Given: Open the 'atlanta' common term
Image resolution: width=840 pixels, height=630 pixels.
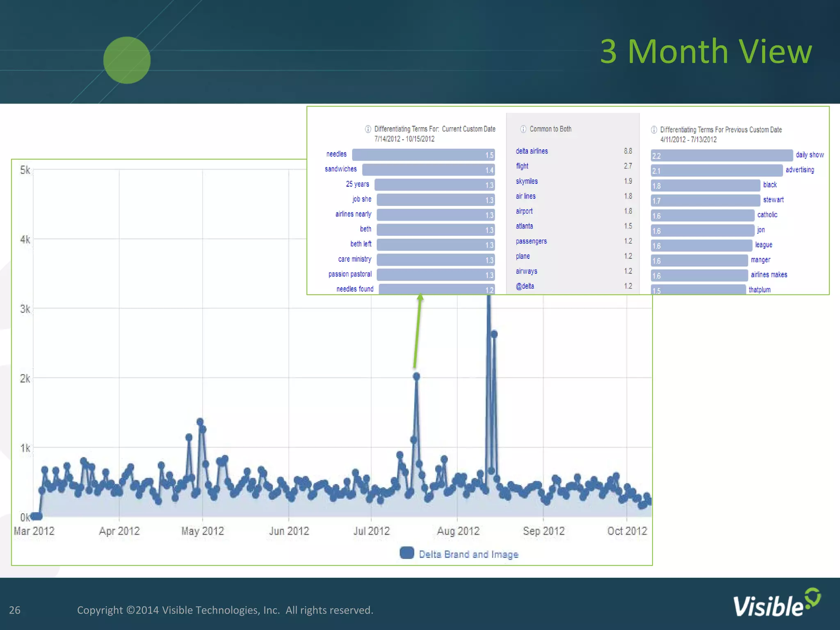Looking at the screenshot, I should (524, 226).
